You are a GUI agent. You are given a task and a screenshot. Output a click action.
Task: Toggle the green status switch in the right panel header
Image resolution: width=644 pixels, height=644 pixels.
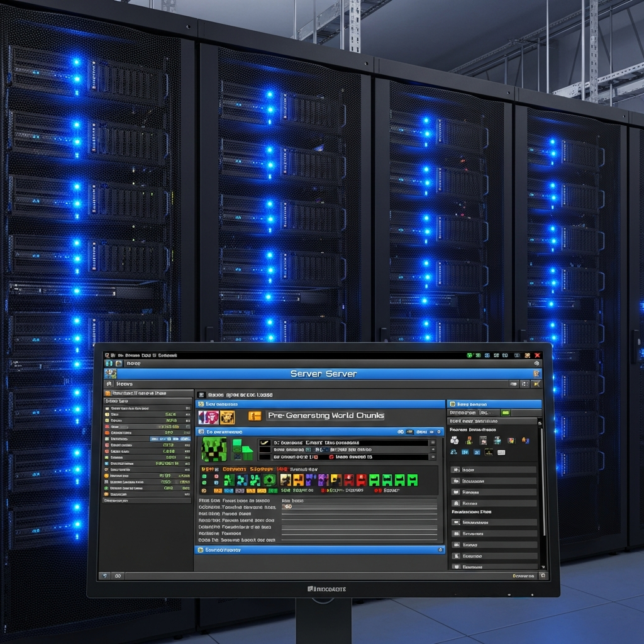(x=506, y=413)
